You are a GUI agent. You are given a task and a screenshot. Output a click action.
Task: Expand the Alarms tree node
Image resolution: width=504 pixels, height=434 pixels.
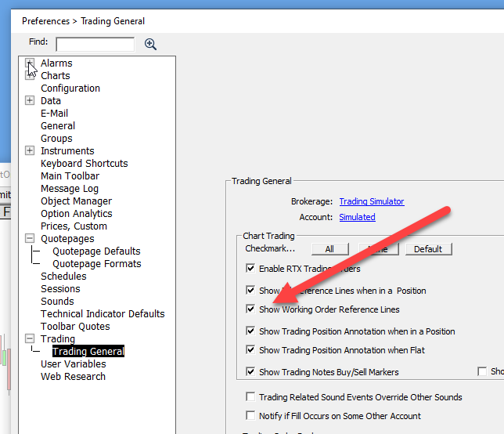coord(30,63)
